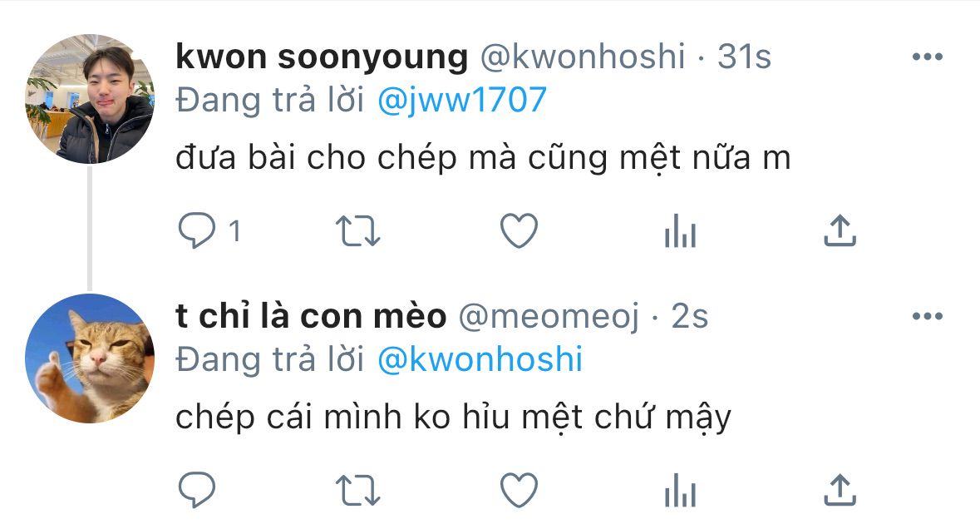Open the cat avatar profile picture
Screen dimensions: 980x524
pyautogui.click(x=90, y=358)
